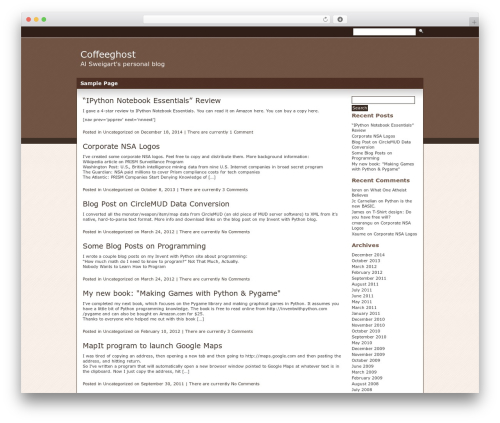Viewport: 500px width, 423px height.
Task: Open December 2009 archive
Action: pos(368,349)
